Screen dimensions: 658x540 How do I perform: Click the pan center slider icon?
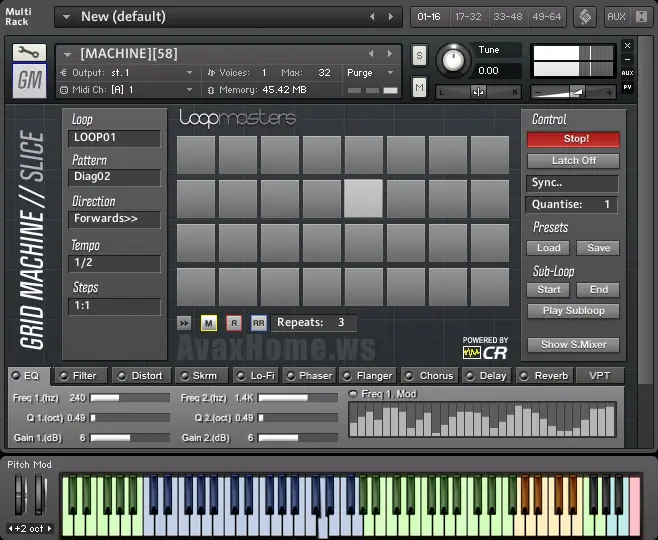click(478, 92)
